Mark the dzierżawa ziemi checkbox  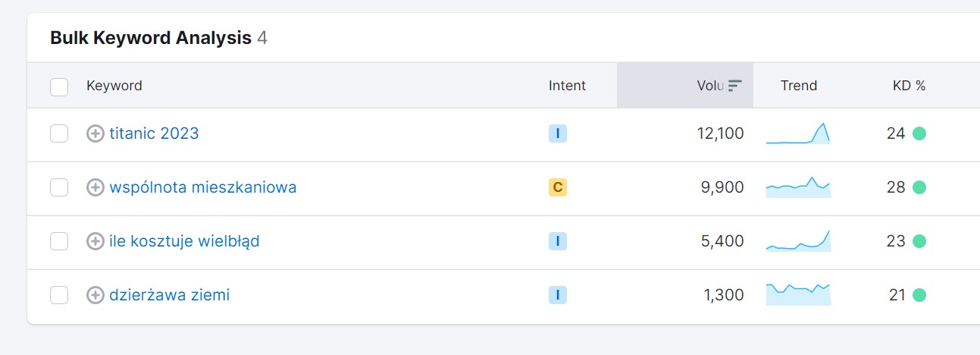click(x=59, y=295)
